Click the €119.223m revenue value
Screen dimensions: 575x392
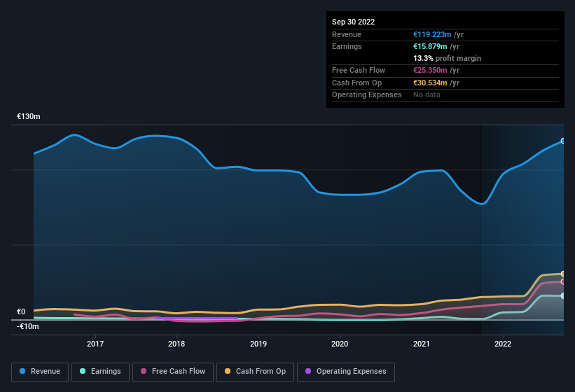point(432,34)
